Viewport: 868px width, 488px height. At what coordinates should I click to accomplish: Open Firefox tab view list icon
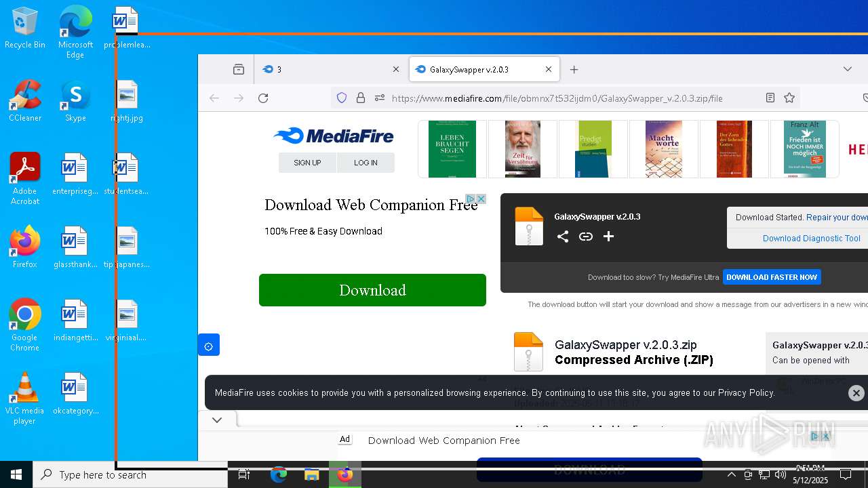click(x=239, y=69)
